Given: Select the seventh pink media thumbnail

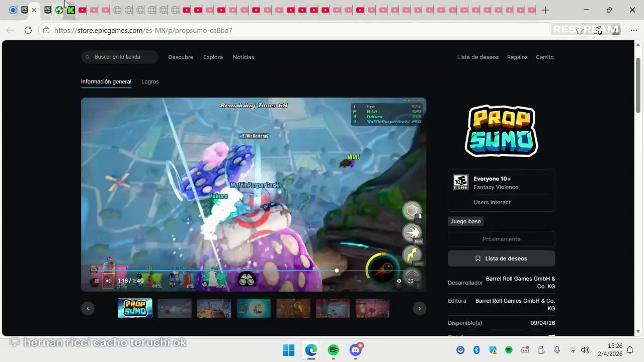Looking at the screenshot, I should (372, 308).
